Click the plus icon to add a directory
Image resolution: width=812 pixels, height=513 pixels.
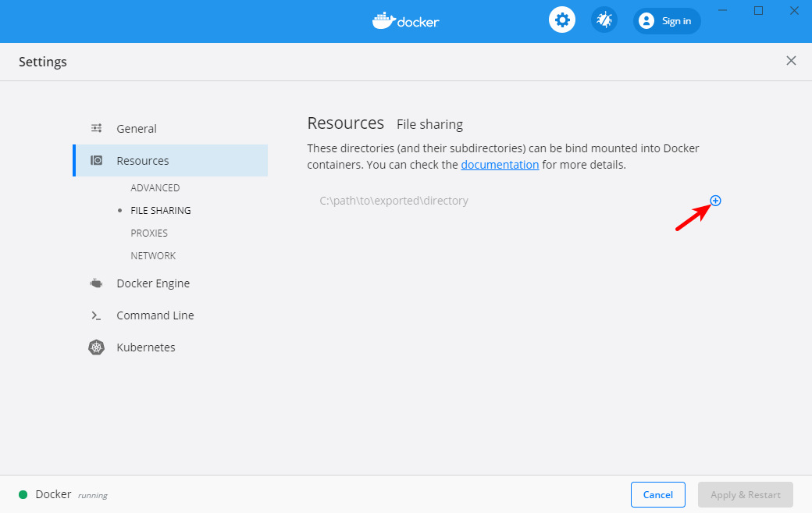[716, 201]
